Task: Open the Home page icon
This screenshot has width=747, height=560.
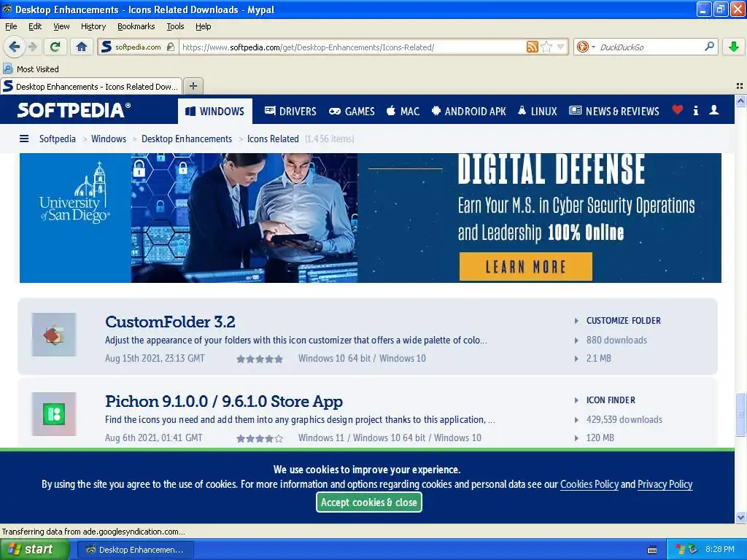Action: [x=82, y=47]
